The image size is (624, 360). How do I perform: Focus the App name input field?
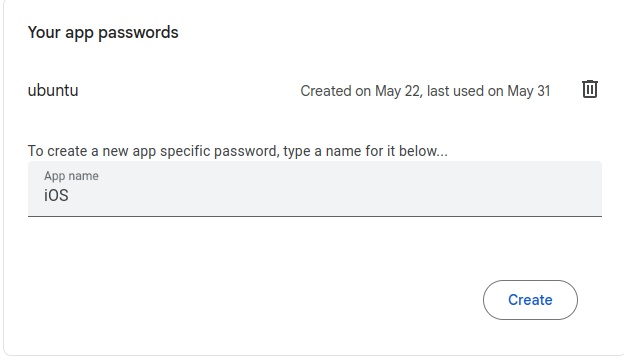tap(315, 189)
